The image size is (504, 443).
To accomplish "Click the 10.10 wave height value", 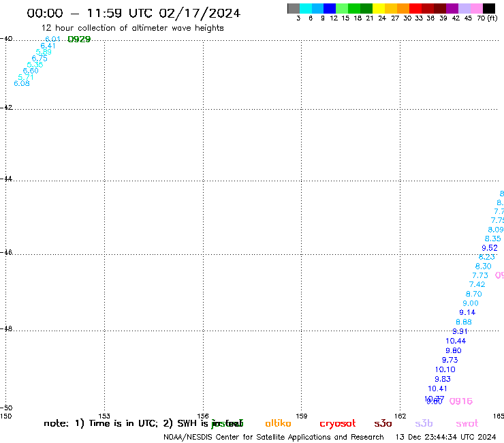I will (445, 369).
